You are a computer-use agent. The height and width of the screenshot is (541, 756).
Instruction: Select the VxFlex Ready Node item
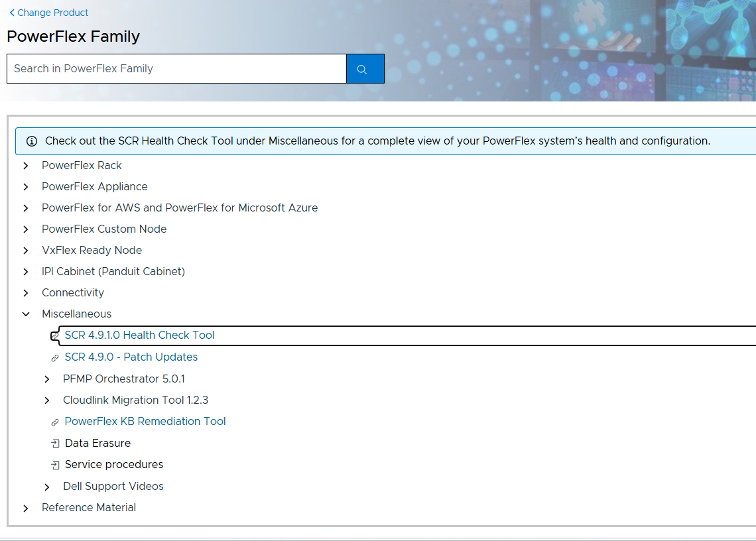tap(92, 250)
